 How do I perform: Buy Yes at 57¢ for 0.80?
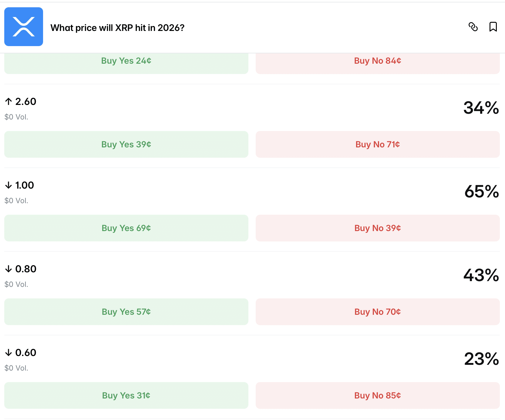click(126, 312)
